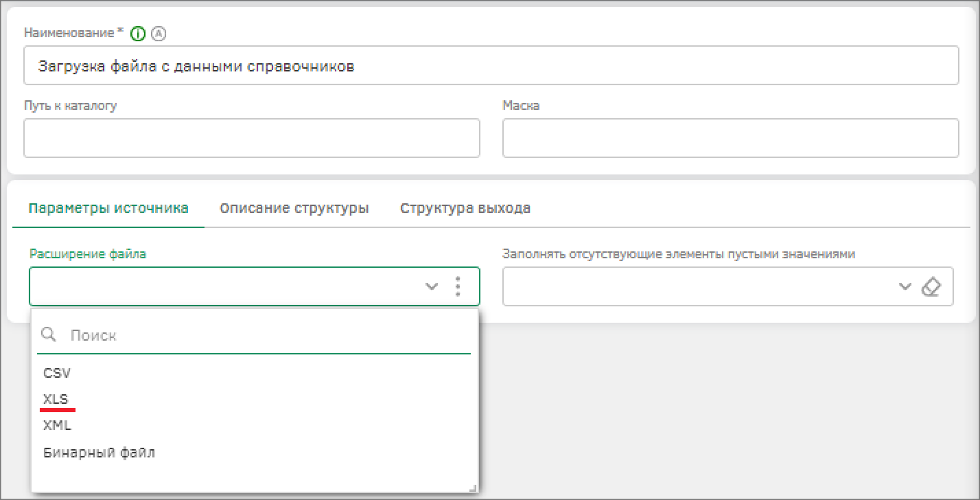
Task: Click the Наименование text field
Action: click(491, 66)
